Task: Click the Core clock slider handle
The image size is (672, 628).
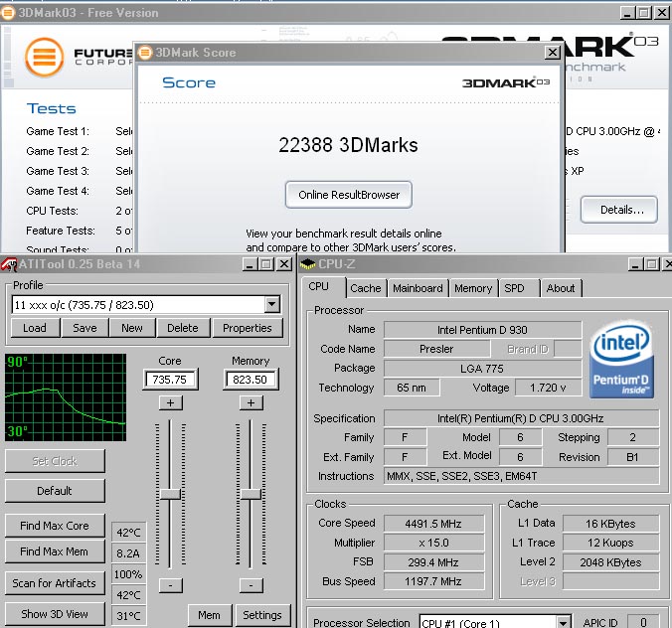Action: [x=170, y=494]
